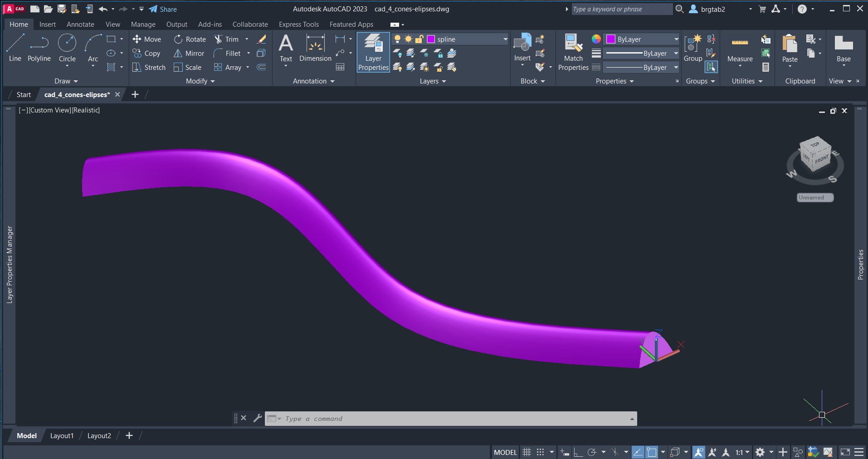Viewport: 868px width, 459px height.
Task: Toggle grid display in status bar
Action: (527, 452)
